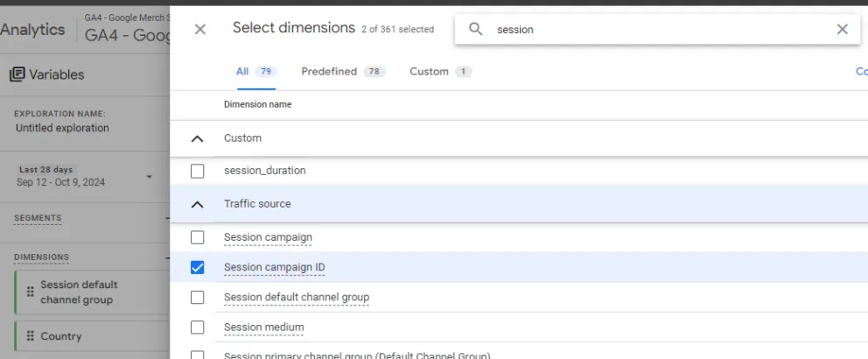Click the Variables panel icon
The width and height of the screenshot is (868, 359).
pos(17,74)
